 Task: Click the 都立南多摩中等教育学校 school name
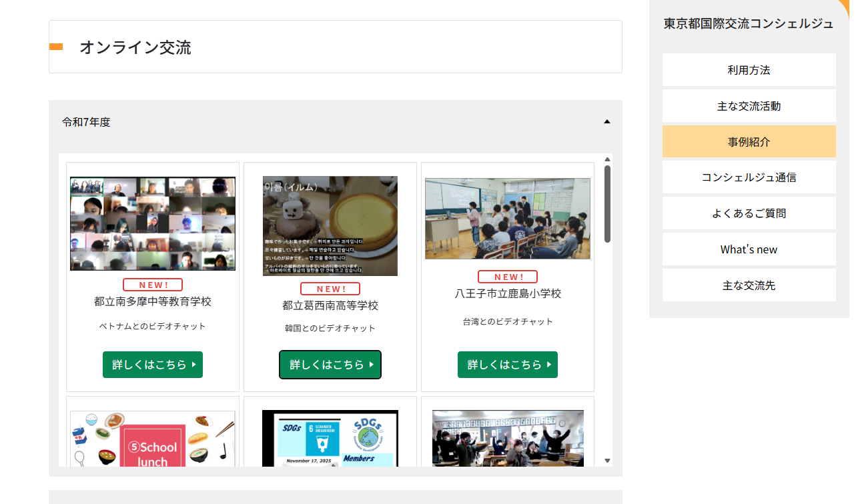pos(153,301)
